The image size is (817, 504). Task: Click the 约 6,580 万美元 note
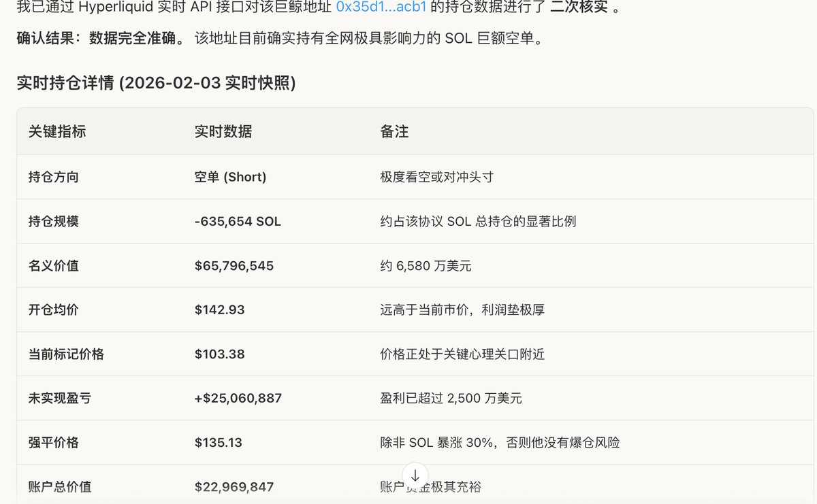click(x=426, y=265)
